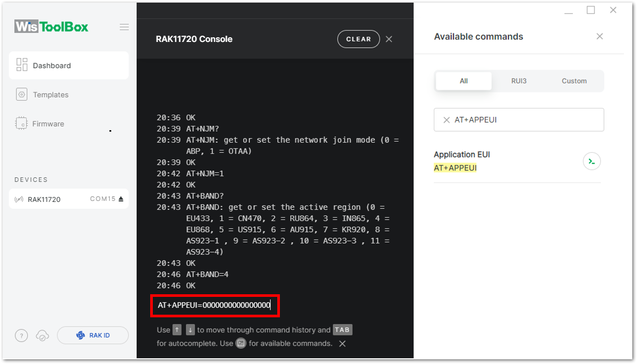The height and width of the screenshot is (364, 637).
Task: Close the Available commands panel
Action: [600, 36]
